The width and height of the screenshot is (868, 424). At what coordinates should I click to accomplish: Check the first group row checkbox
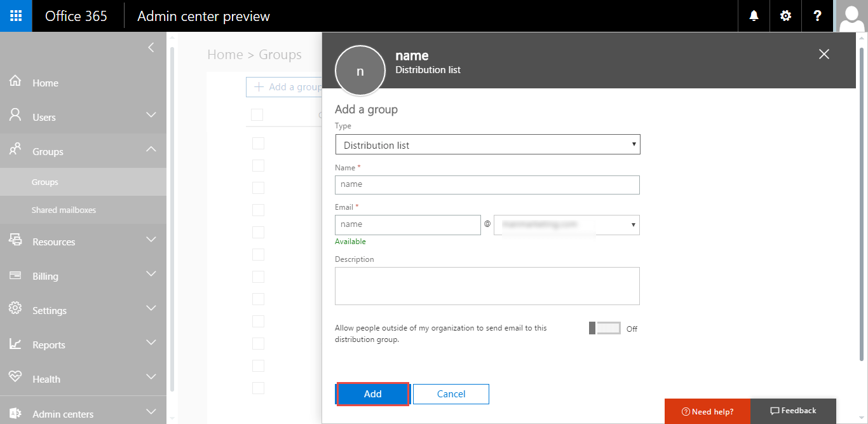(x=257, y=143)
